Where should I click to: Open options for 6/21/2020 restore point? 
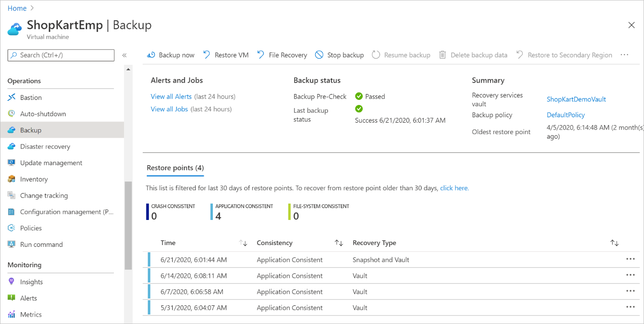click(630, 259)
